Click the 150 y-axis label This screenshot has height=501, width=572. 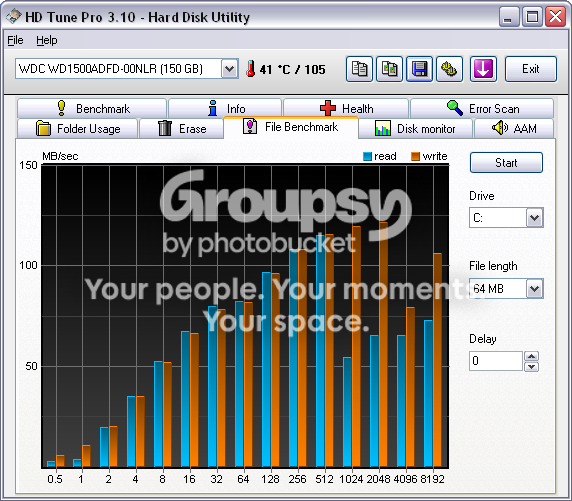[28, 165]
